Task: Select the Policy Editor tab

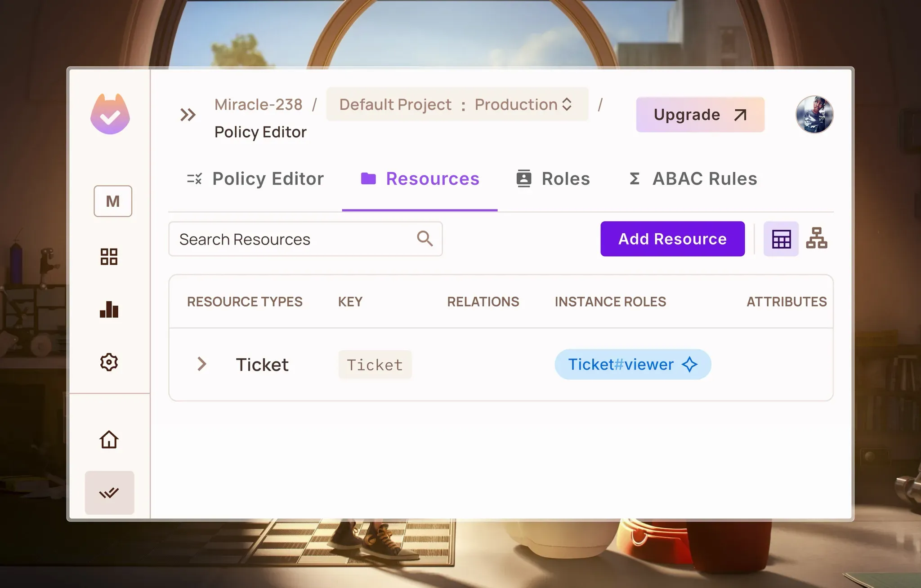Action: point(255,179)
